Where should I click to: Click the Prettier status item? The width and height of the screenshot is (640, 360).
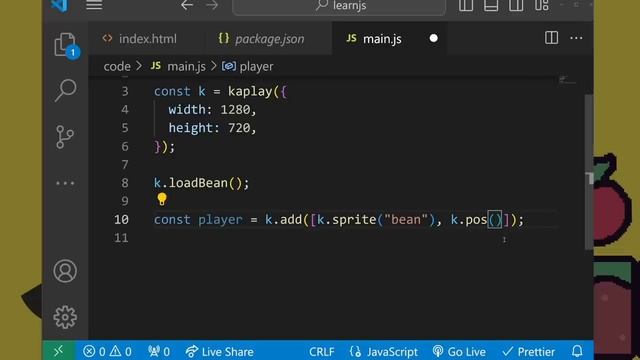pos(529,351)
